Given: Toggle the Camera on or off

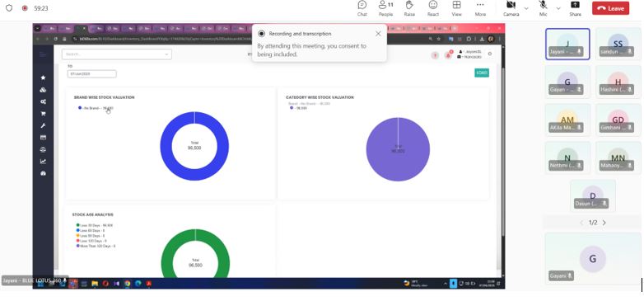Looking at the screenshot, I should [x=511, y=8].
